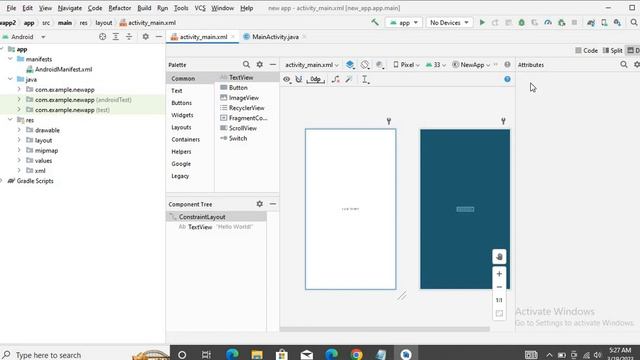This screenshot has height=360, width=640.
Task: Minimize the Palette panel
Action: [x=273, y=64]
